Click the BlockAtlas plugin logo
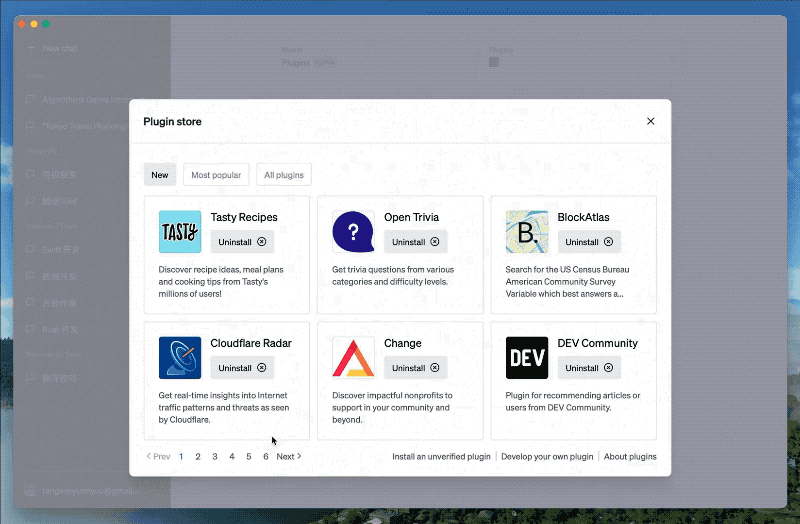The width and height of the screenshot is (800, 524). (x=527, y=232)
